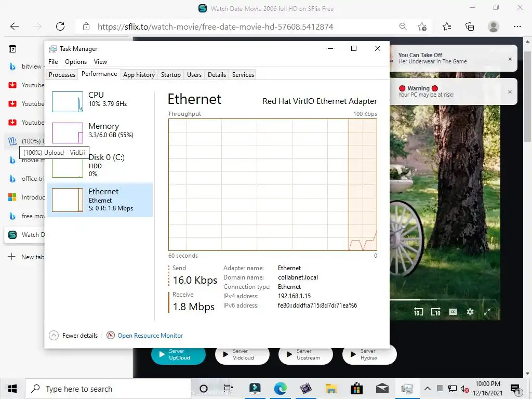This screenshot has width=532, height=399.
Task: Click the browser vertical scrollbar
Action: click(x=527, y=96)
